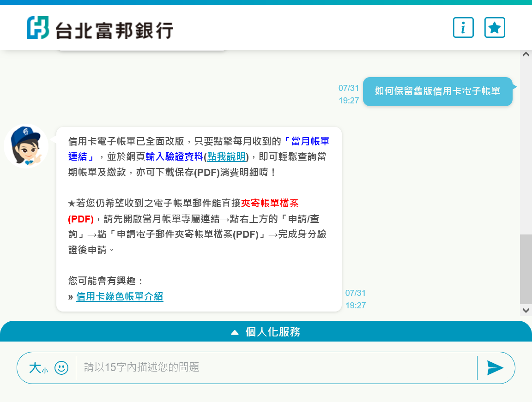Click the scroll down arrow in chat
Viewport: 532px width, 402px height.
click(526, 311)
